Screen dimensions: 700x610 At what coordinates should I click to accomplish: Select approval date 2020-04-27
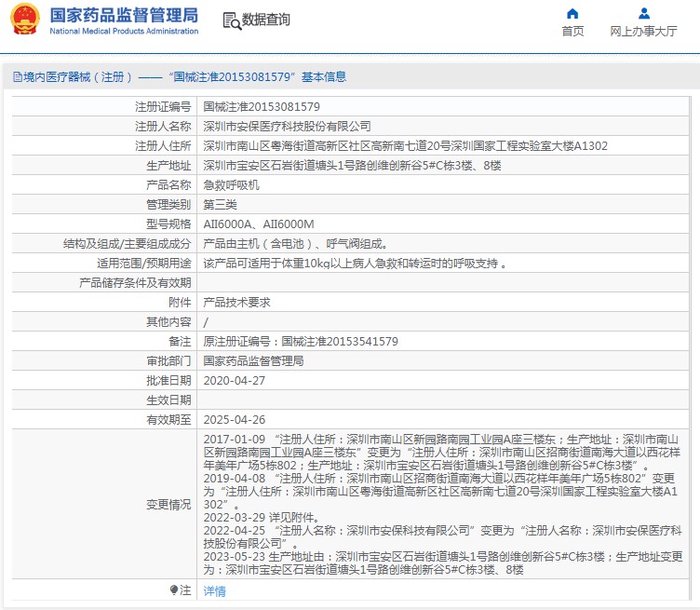tap(235, 381)
